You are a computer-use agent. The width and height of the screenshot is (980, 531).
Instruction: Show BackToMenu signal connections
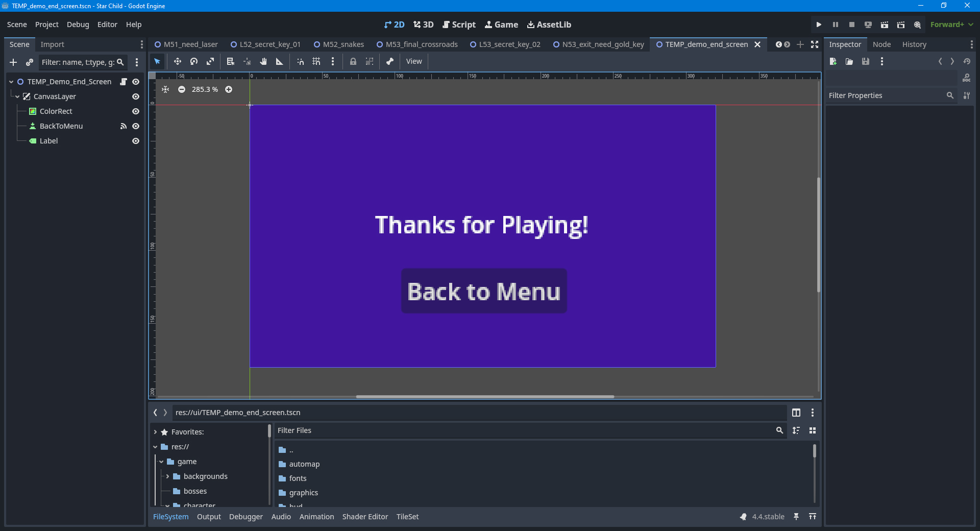pyautogui.click(x=123, y=126)
